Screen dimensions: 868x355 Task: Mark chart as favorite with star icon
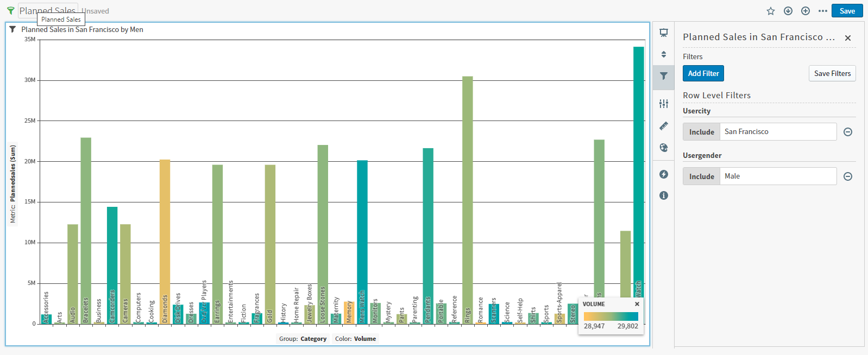[x=770, y=11]
